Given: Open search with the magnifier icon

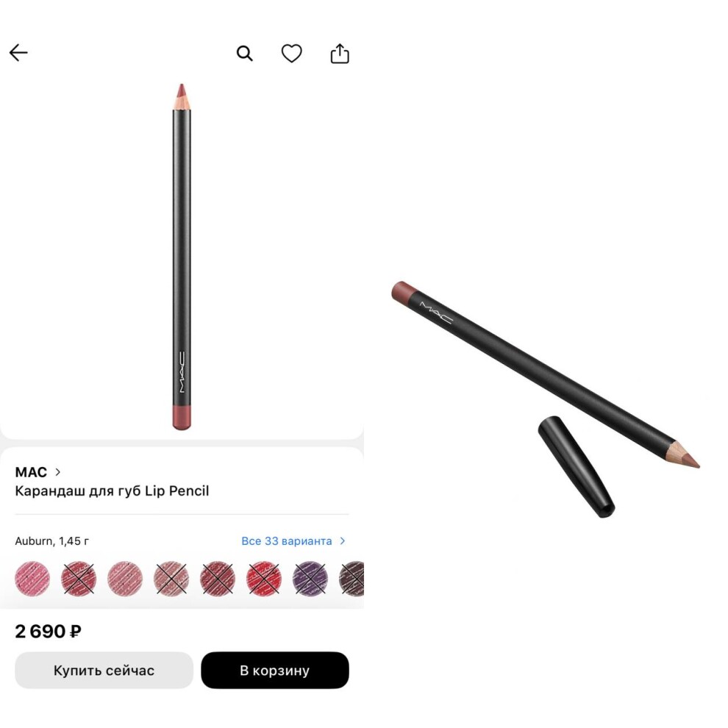Looking at the screenshot, I should click(245, 54).
